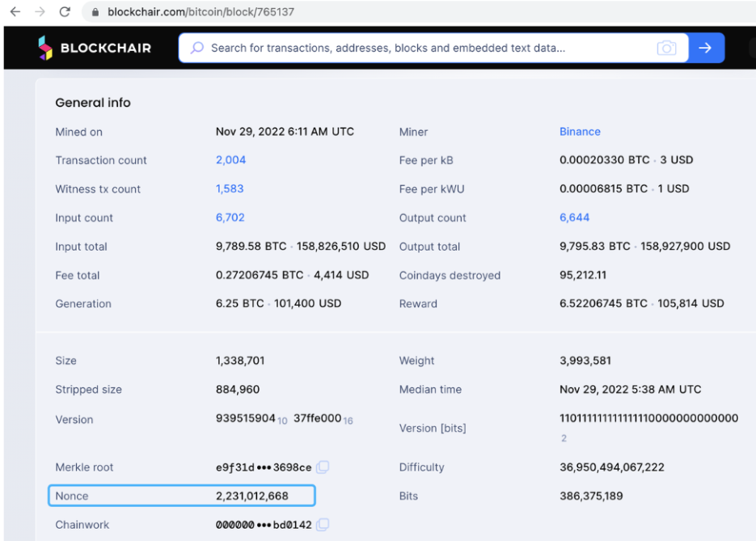Open the Binance miner link
756x541 pixels.
pos(580,132)
